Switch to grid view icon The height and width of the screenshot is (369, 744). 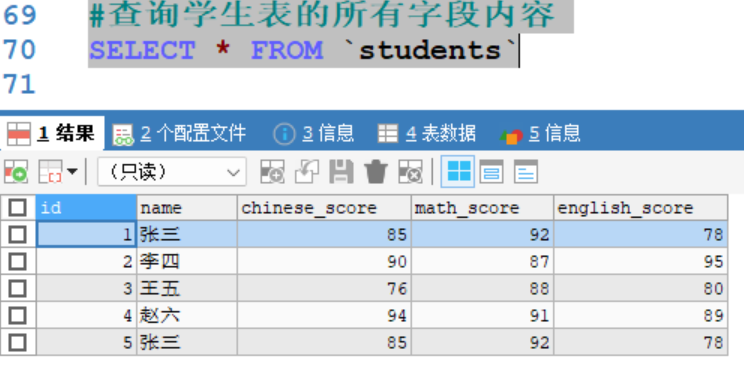click(458, 171)
